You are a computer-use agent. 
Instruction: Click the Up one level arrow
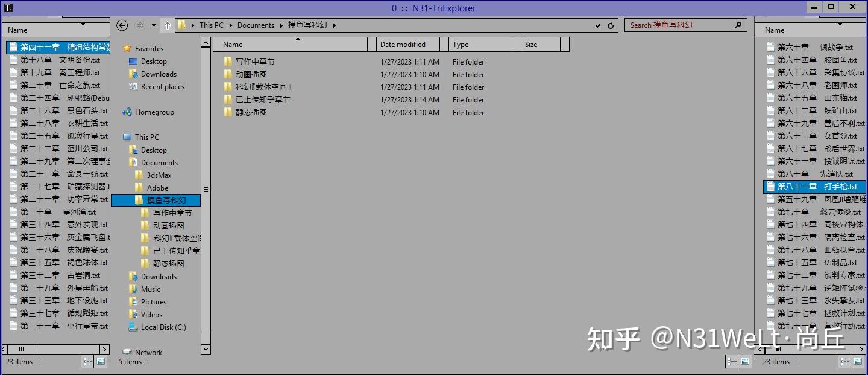(167, 25)
